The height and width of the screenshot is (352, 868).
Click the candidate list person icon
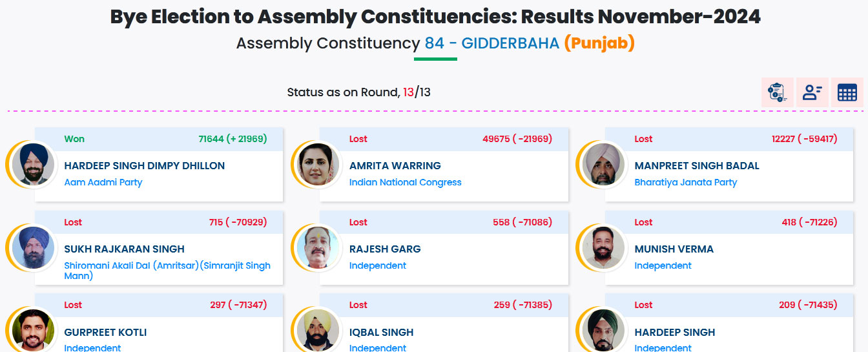tap(812, 92)
